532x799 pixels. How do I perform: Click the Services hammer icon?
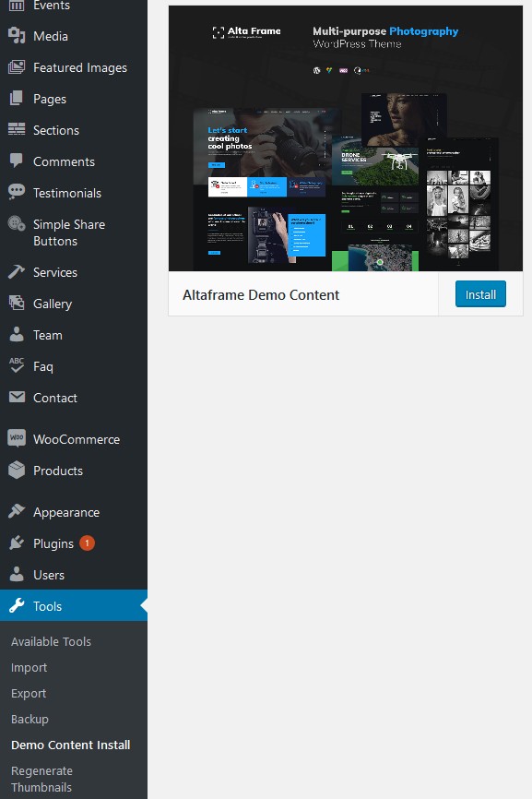tap(17, 271)
